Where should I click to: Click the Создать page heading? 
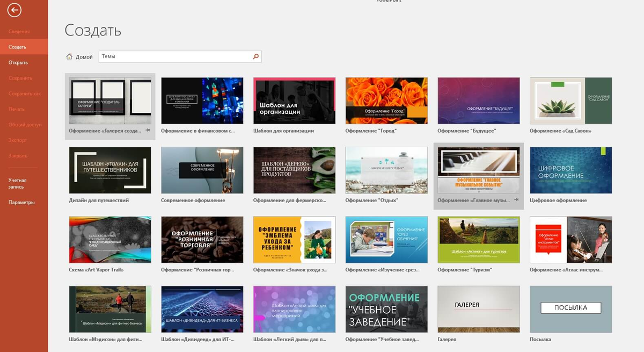[93, 30]
